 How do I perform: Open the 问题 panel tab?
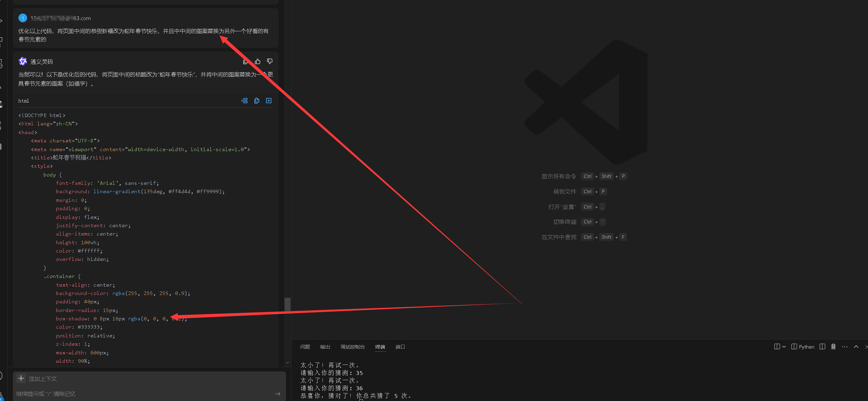305,347
